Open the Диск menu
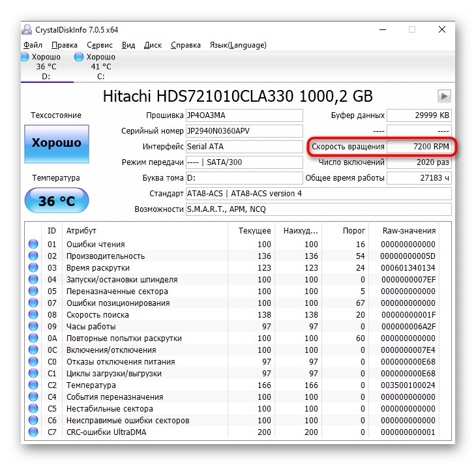The width and height of the screenshot is (476, 465). click(x=153, y=45)
